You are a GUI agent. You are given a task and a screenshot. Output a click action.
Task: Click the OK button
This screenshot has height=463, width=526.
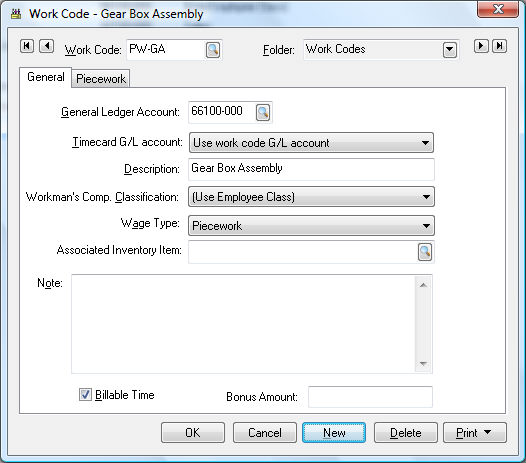tap(193, 432)
